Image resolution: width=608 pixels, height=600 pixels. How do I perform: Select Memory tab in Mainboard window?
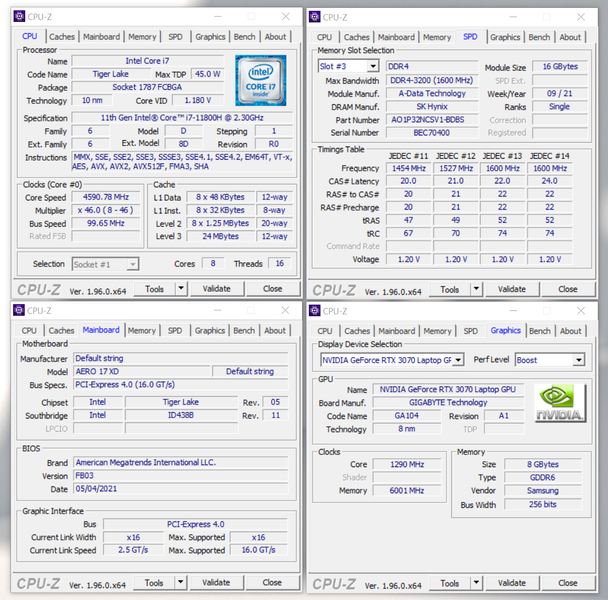coord(142,330)
